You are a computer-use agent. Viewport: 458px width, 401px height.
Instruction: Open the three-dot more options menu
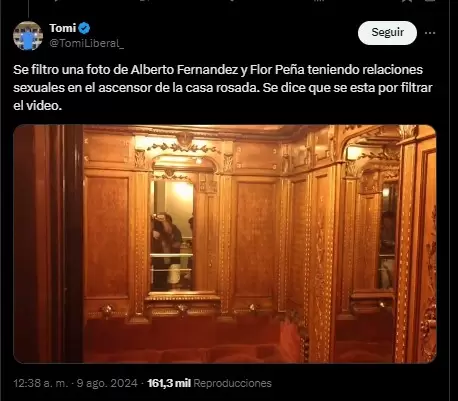(x=430, y=33)
